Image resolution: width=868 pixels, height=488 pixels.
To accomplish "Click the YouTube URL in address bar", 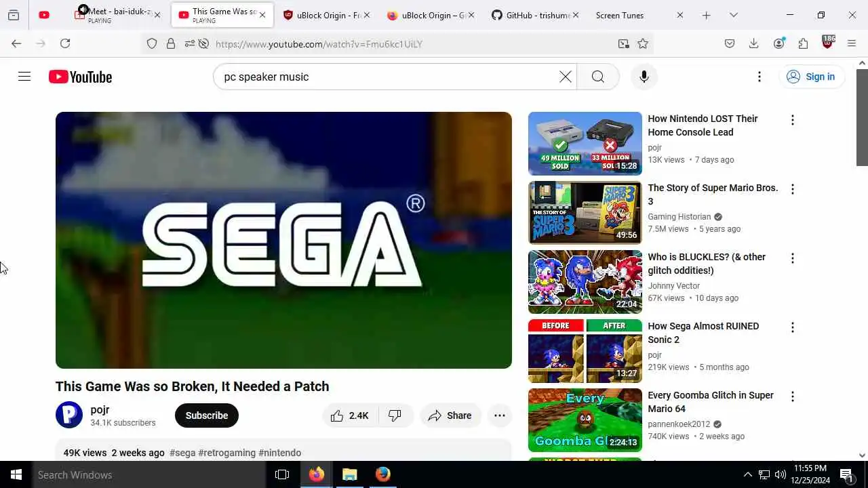I will coord(319,44).
